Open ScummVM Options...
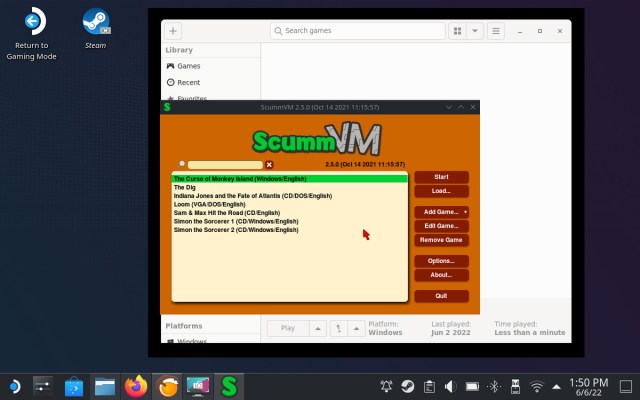This screenshot has height=400, width=640. pyautogui.click(x=441, y=261)
